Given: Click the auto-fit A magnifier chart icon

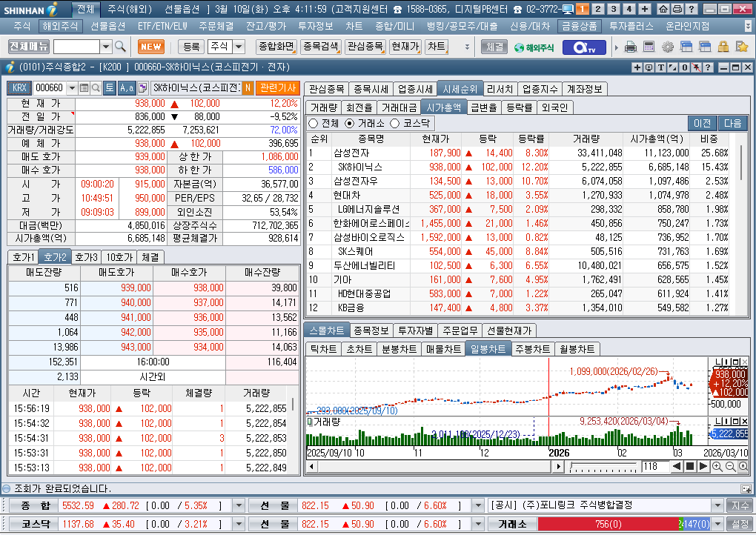Looking at the screenshot, I should (x=743, y=467).
